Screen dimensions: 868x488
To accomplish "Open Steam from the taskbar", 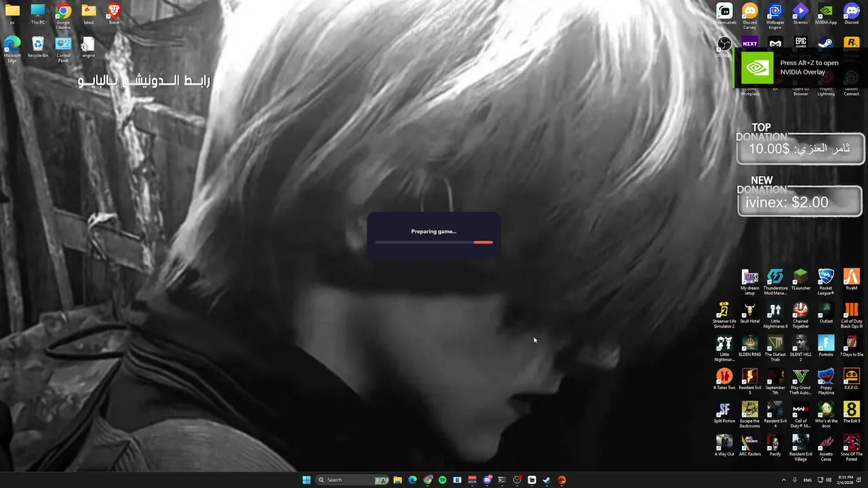I will (x=547, y=480).
